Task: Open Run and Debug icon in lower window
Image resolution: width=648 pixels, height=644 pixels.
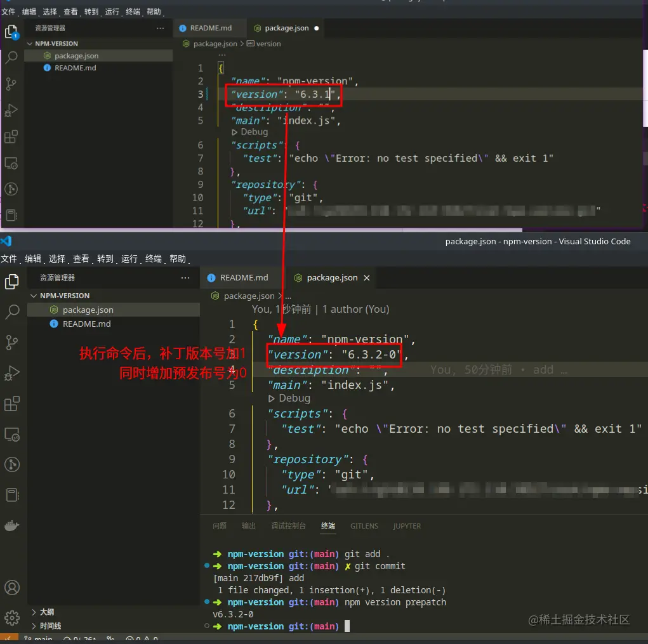Action: click(12, 373)
